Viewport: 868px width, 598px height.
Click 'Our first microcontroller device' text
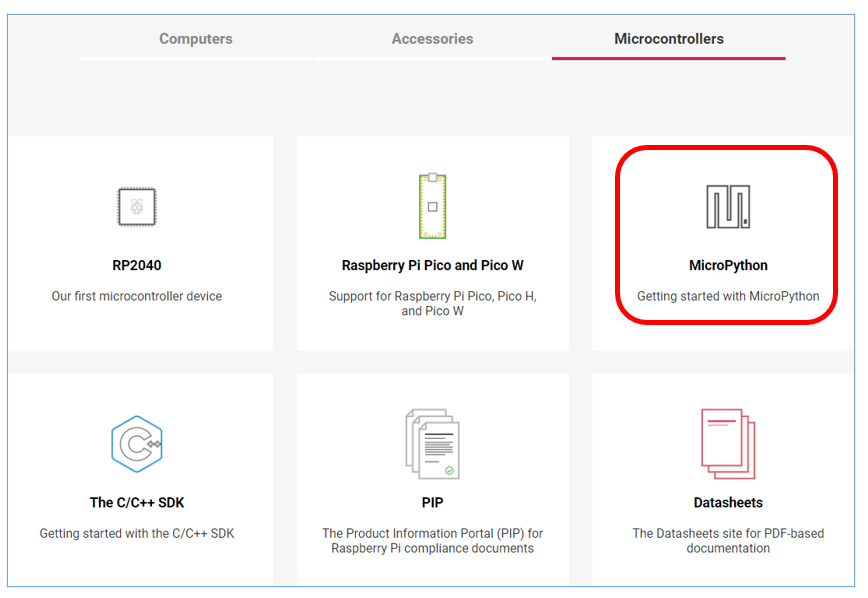coord(137,296)
